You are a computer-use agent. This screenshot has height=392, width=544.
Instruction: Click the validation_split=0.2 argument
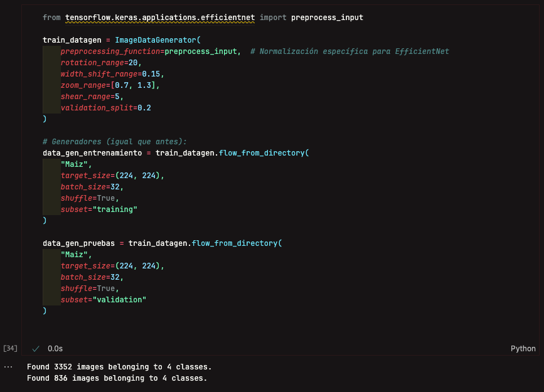(x=106, y=108)
